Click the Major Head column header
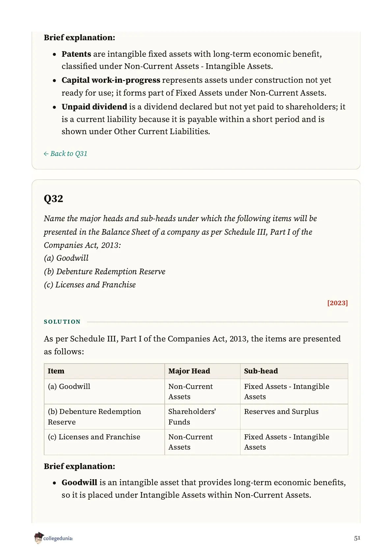 [202, 371]
